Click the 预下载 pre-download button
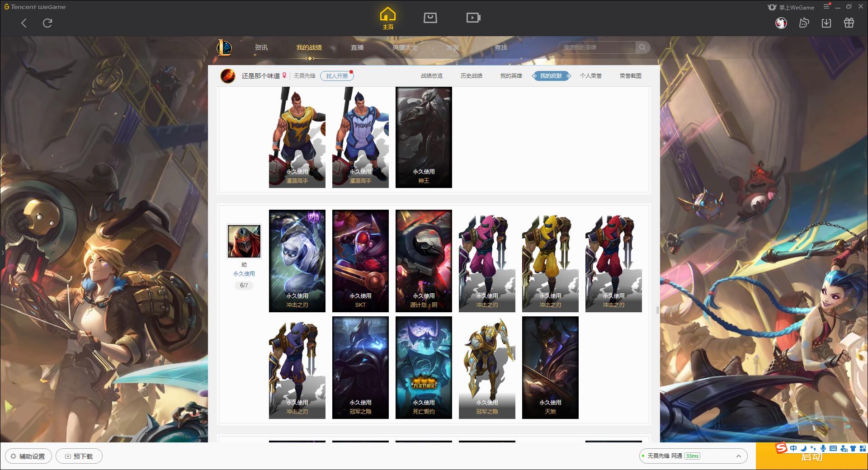The width and height of the screenshot is (868, 470). point(79,456)
